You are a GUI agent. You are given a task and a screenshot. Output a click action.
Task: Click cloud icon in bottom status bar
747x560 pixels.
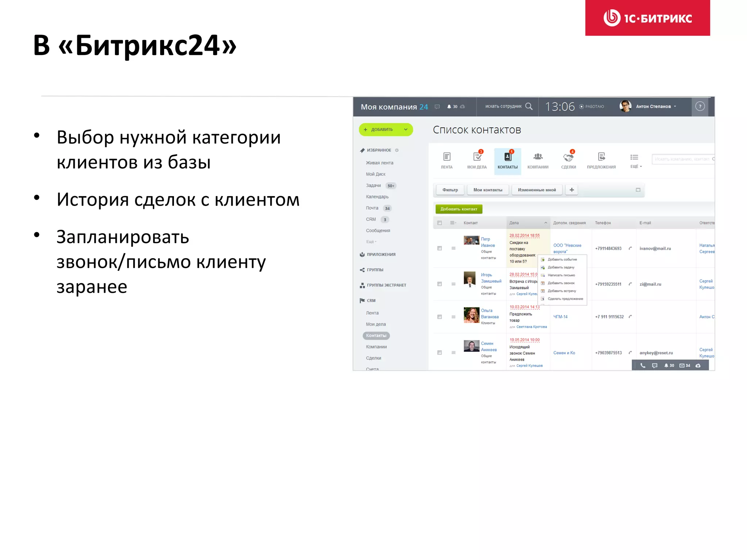698,365
